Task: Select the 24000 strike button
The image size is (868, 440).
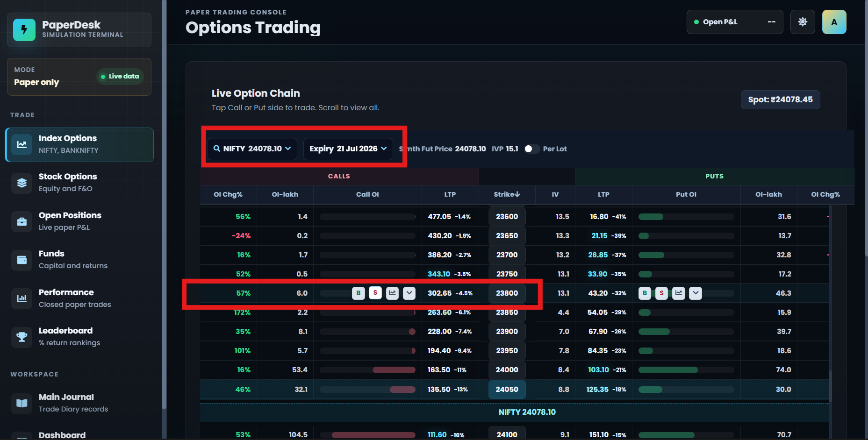Action: 507,370
